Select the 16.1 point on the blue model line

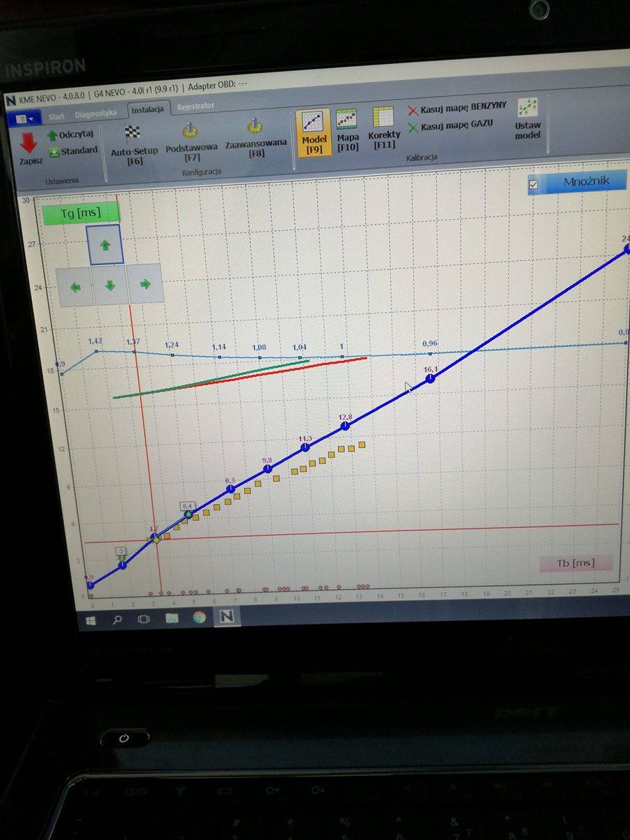pos(430,378)
